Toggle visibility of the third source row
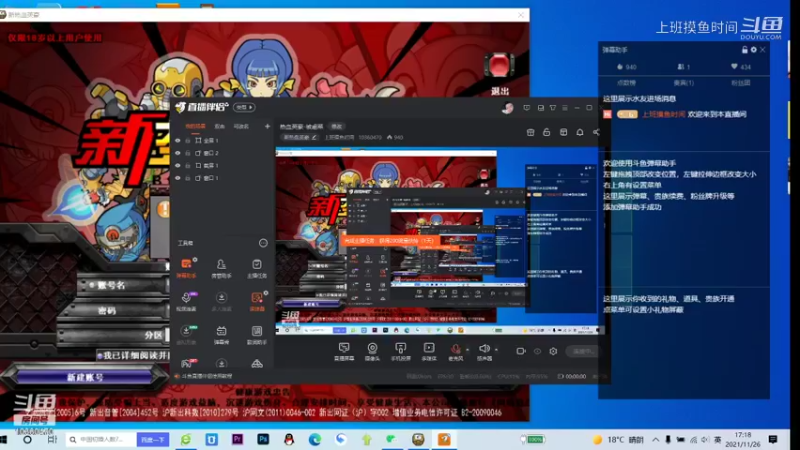The height and width of the screenshot is (450, 800). click(x=178, y=165)
